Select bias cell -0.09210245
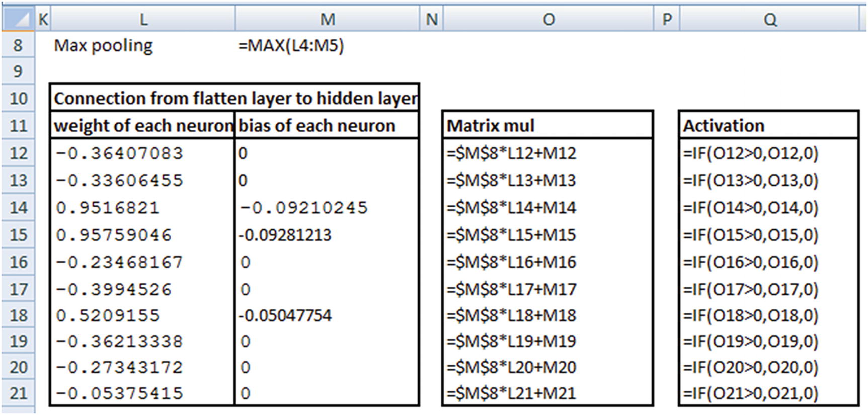The height and width of the screenshot is (415, 868). (327, 207)
